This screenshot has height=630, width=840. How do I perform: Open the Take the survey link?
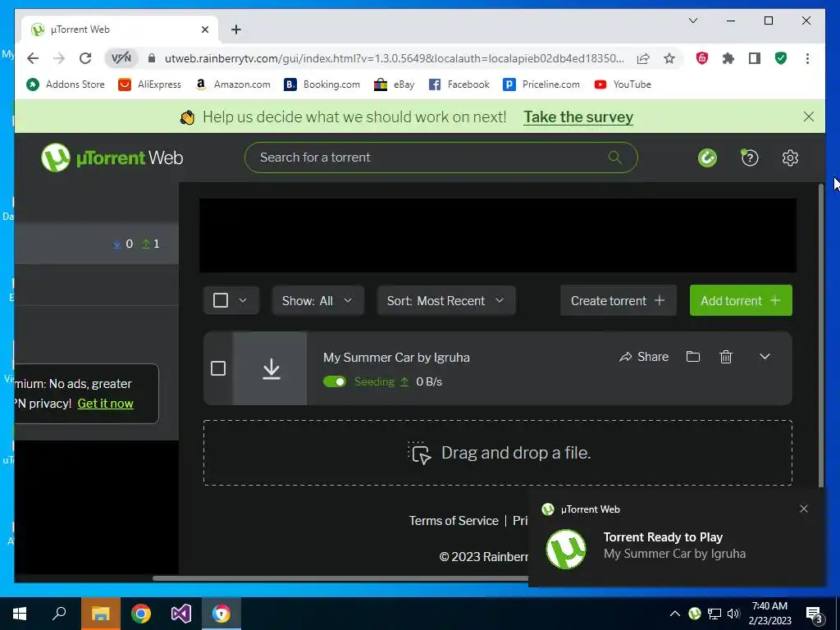578,116
